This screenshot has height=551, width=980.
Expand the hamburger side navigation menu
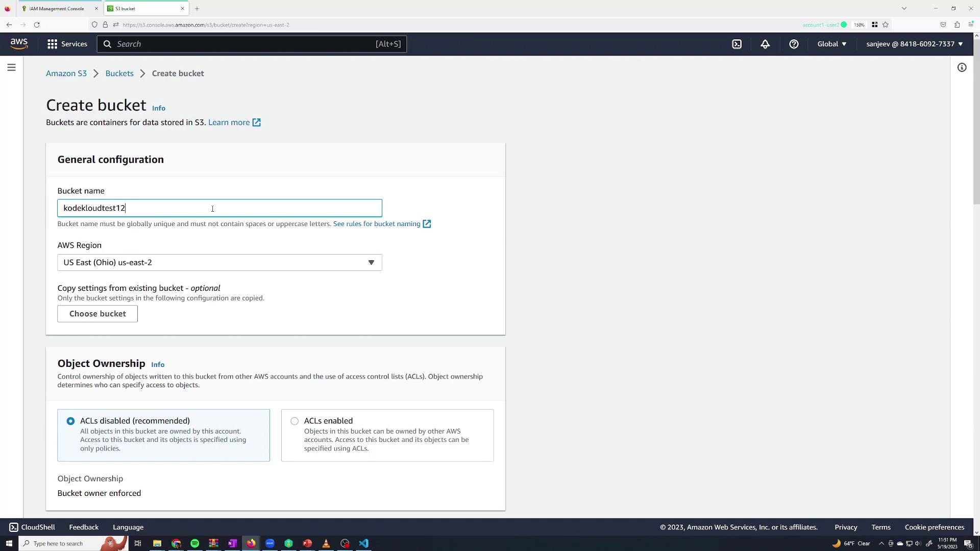pos(11,67)
